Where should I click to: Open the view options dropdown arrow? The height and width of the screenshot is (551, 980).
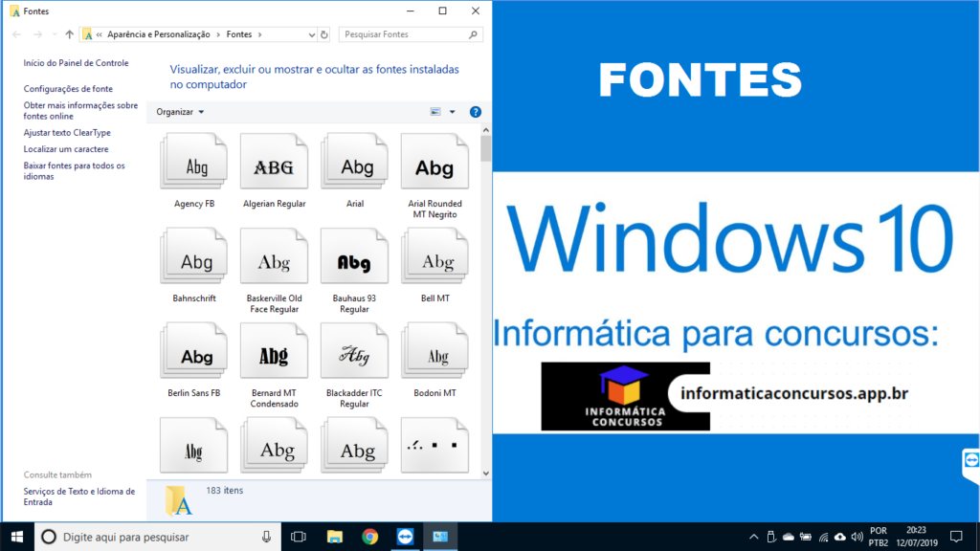pos(453,112)
